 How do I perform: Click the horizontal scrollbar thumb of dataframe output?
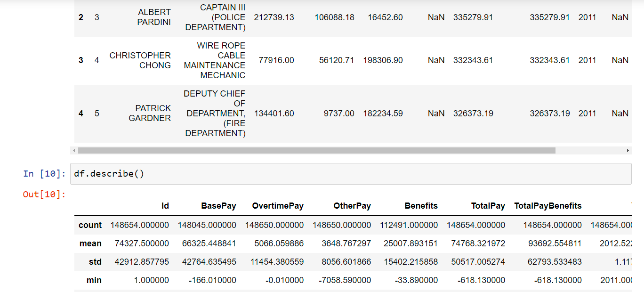point(316,151)
